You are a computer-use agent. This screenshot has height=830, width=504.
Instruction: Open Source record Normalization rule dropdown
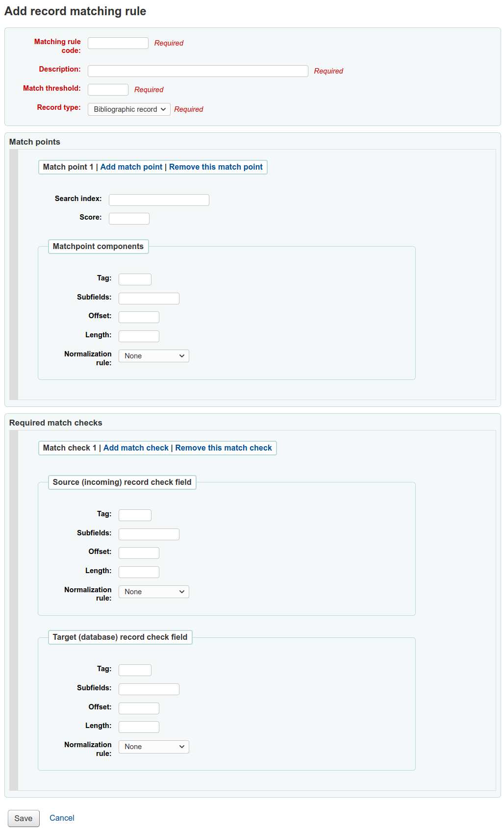(153, 592)
